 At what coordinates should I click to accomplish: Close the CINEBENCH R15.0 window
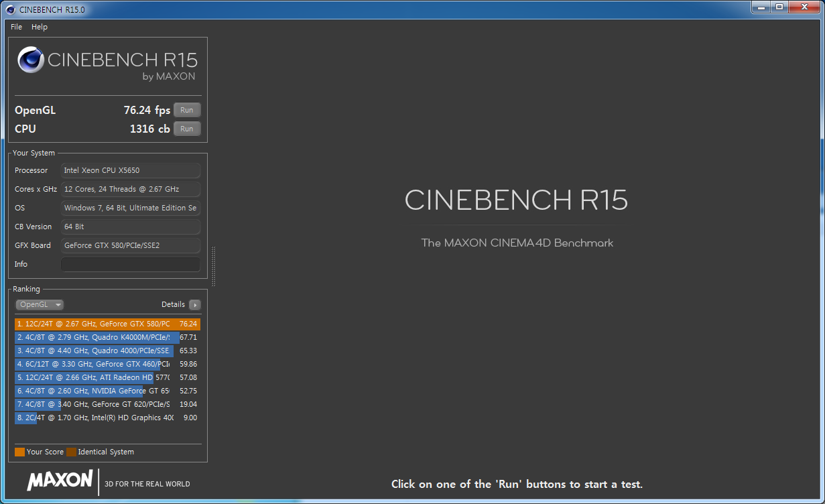click(x=803, y=7)
